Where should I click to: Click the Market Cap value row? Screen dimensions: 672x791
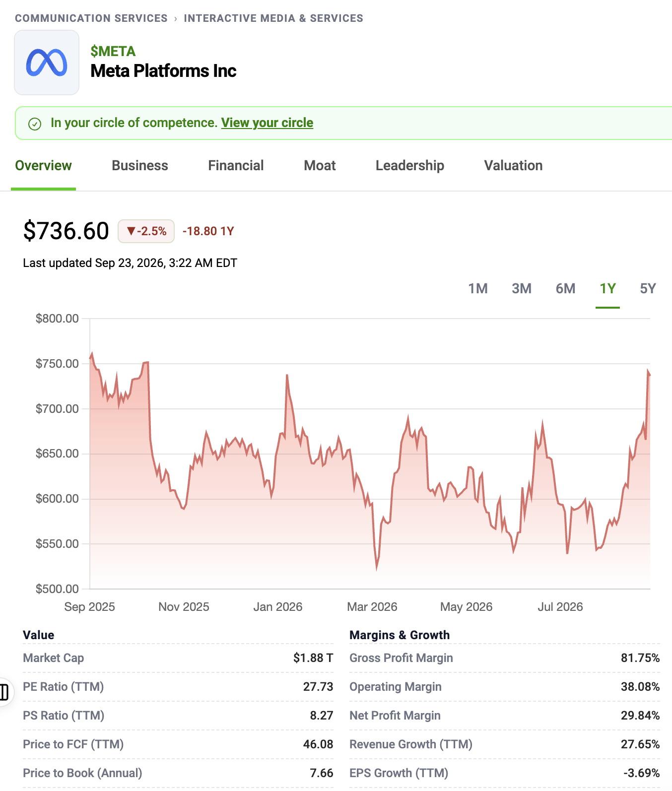[178, 658]
